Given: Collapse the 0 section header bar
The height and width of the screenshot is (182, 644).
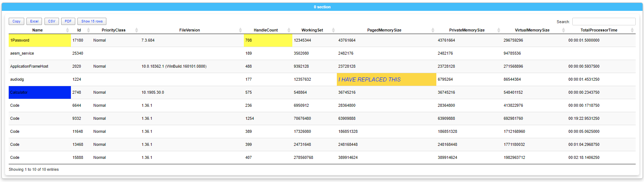Looking at the screenshot, I should [x=322, y=7].
